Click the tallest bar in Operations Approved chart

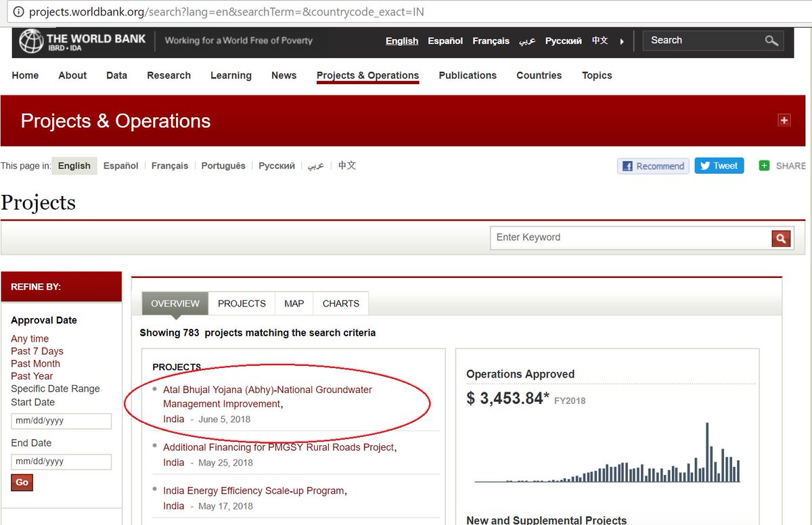pos(707,452)
